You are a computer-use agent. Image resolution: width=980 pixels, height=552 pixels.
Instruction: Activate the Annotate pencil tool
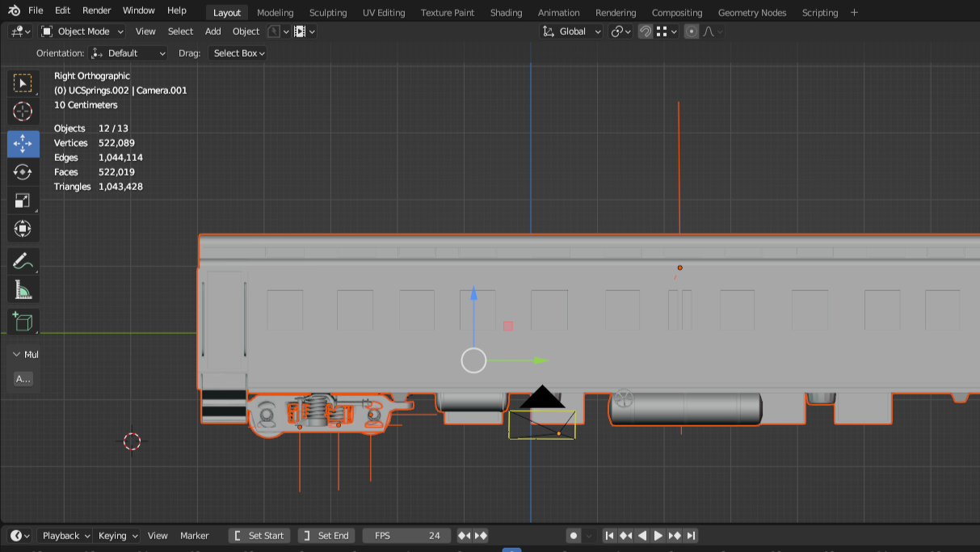(23, 261)
